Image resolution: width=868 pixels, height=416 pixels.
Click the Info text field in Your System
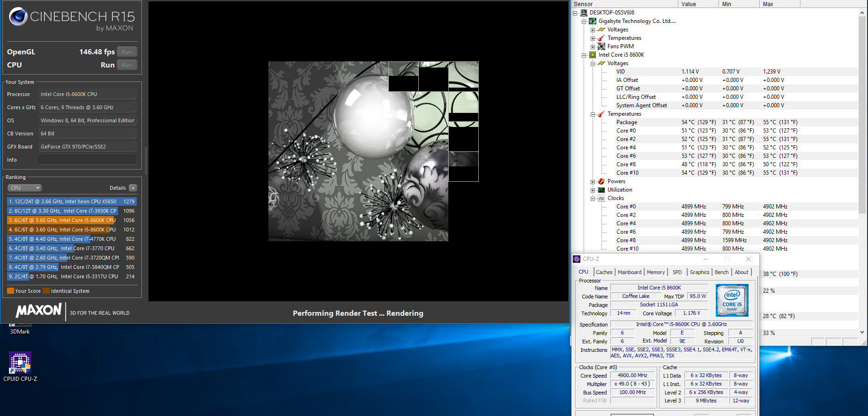click(88, 160)
